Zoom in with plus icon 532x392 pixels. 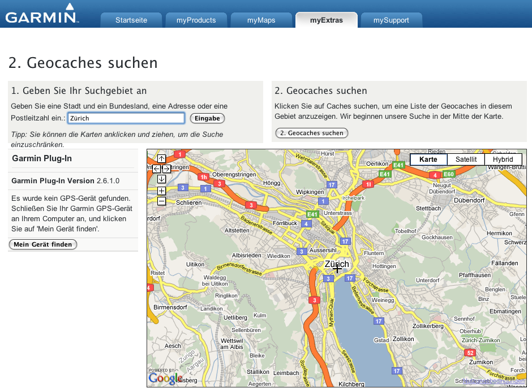tap(161, 191)
